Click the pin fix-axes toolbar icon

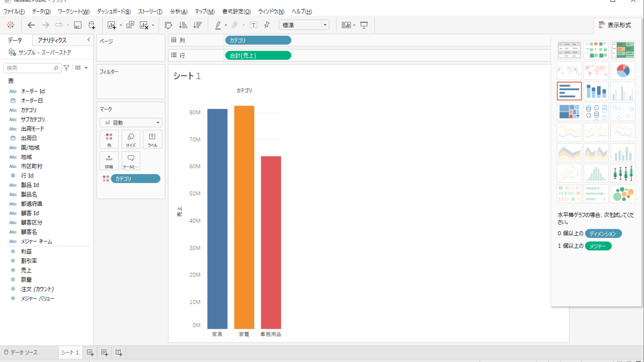tap(267, 25)
